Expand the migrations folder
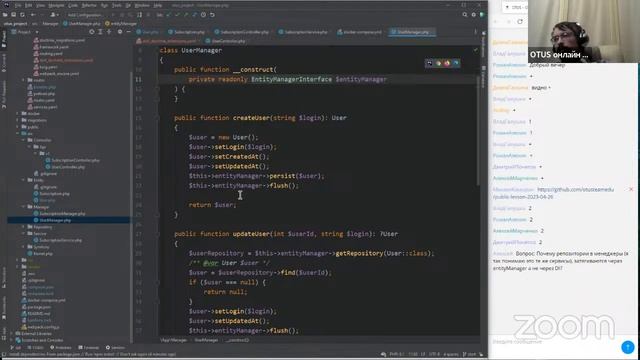 (18, 120)
